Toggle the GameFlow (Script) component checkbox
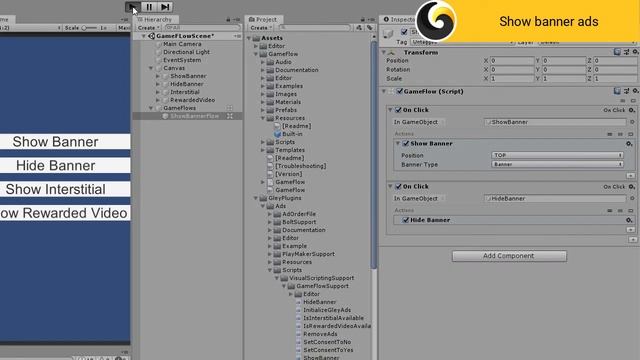This screenshot has height=360, width=640. tap(400, 91)
